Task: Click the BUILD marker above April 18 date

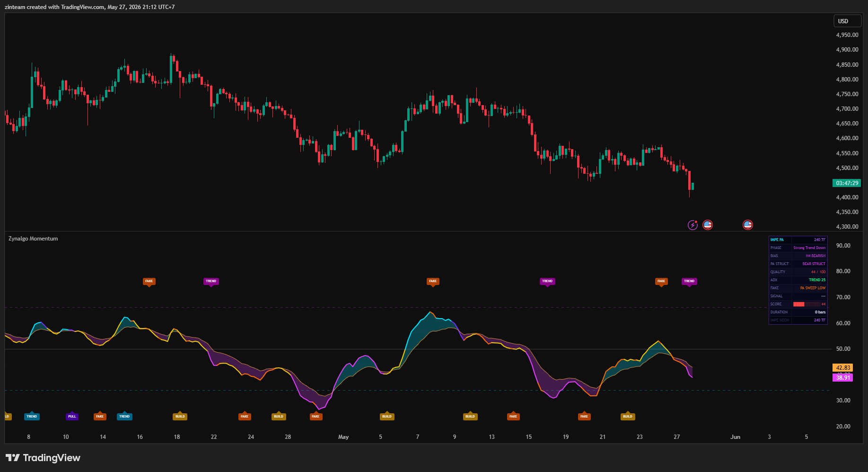Action: 180,416
